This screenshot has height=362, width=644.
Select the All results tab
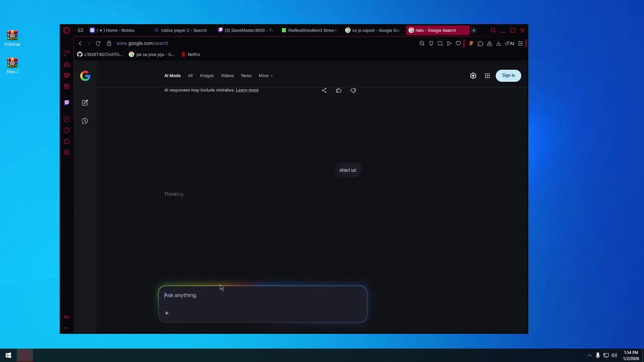190,76
